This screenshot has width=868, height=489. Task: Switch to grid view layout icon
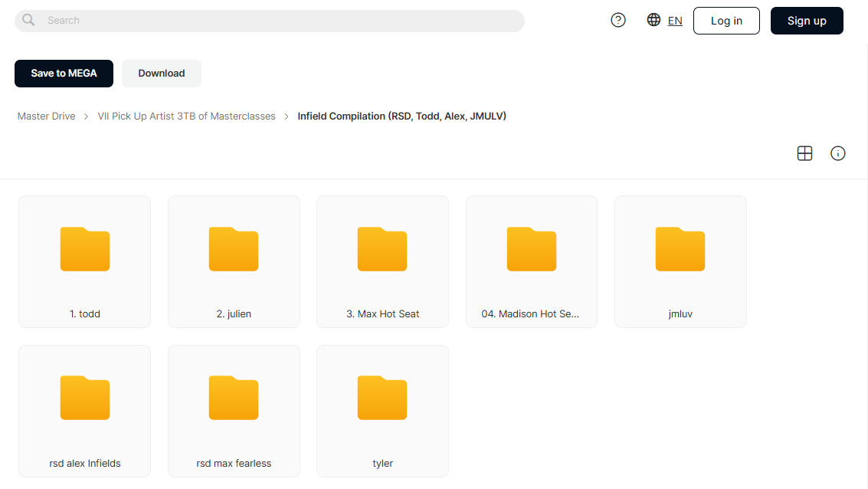(804, 153)
